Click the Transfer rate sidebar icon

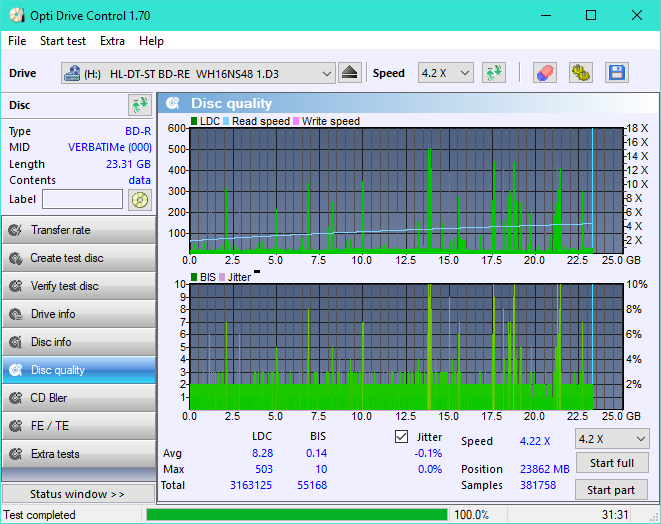16,230
